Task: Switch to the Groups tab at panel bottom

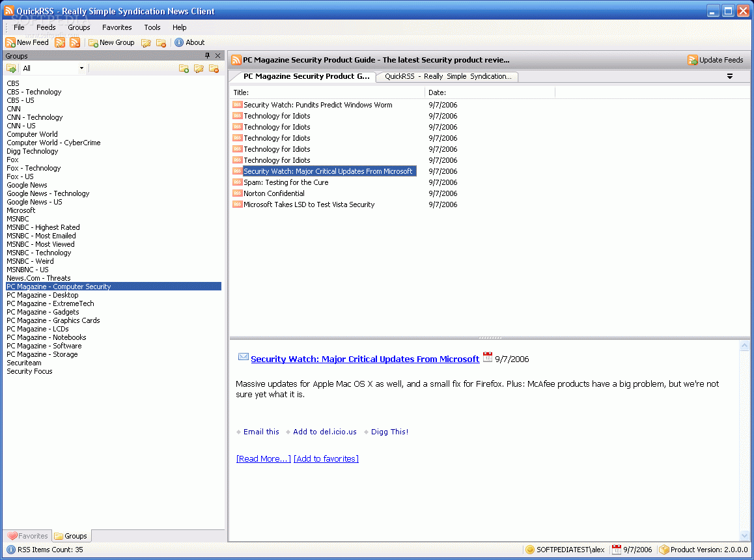Action: tap(71, 536)
